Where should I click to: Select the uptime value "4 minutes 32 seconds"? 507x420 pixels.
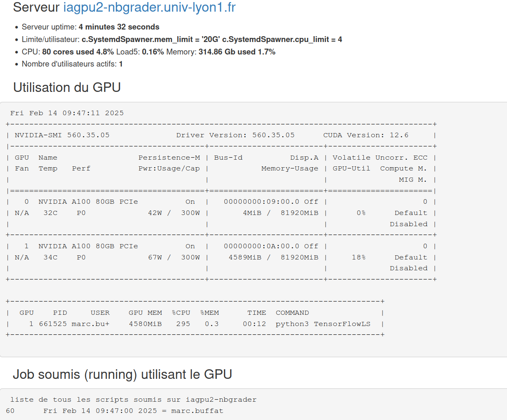click(119, 27)
